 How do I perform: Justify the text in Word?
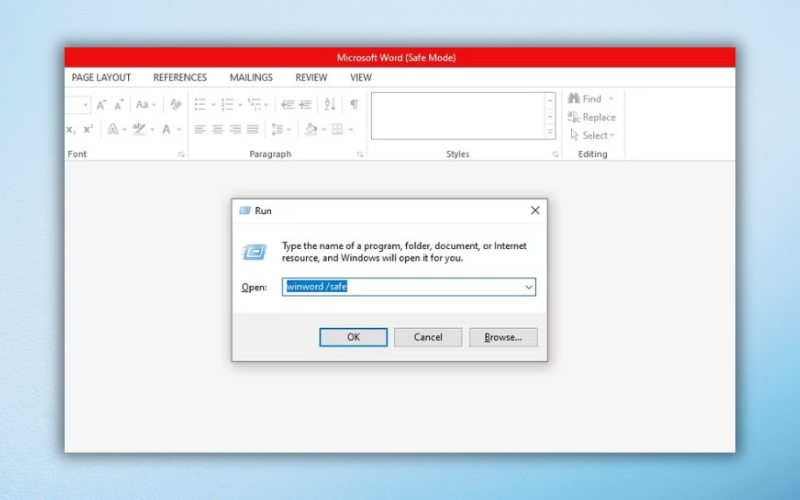click(x=253, y=129)
